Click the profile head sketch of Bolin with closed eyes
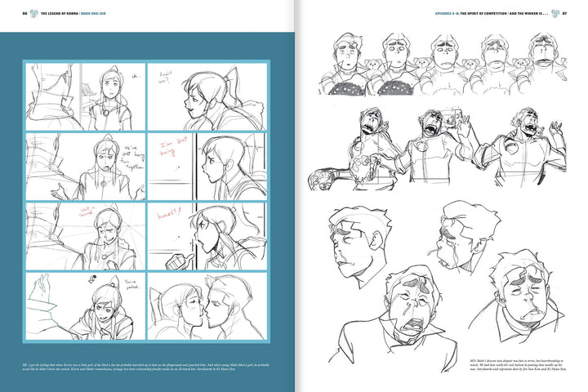Viewport: 588px width, 392px height. 359,246
